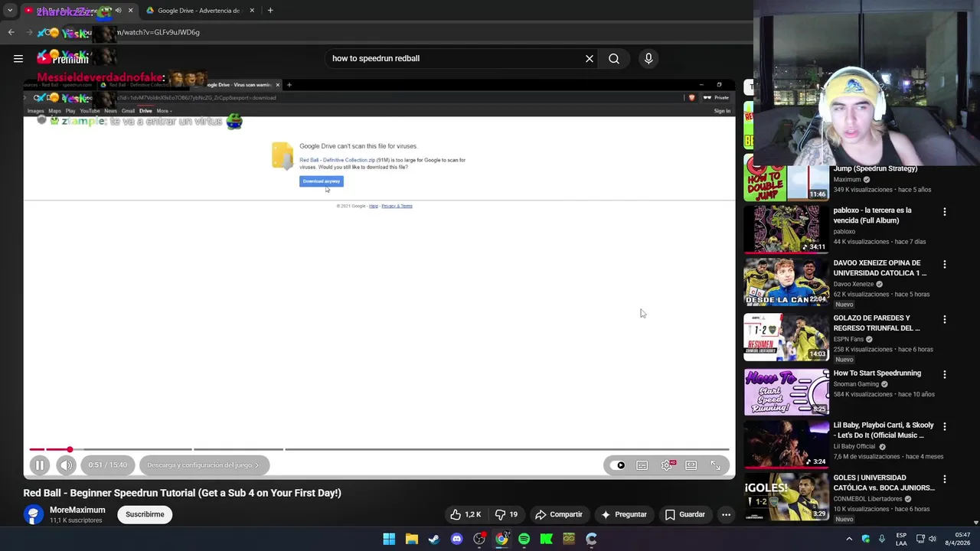This screenshot has width=980, height=551.
Task: Switch to Google Drive Advertencia tab
Action: (200, 11)
